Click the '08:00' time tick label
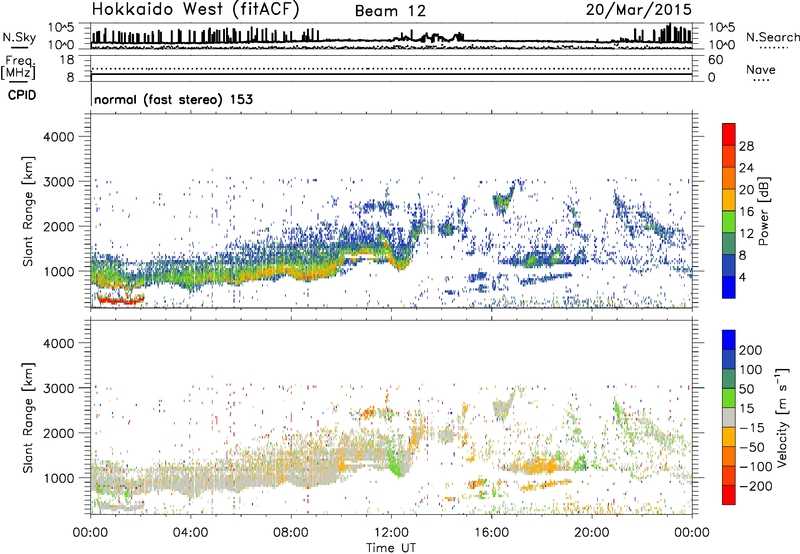Screen dimensions: 800x554 (x=291, y=533)
